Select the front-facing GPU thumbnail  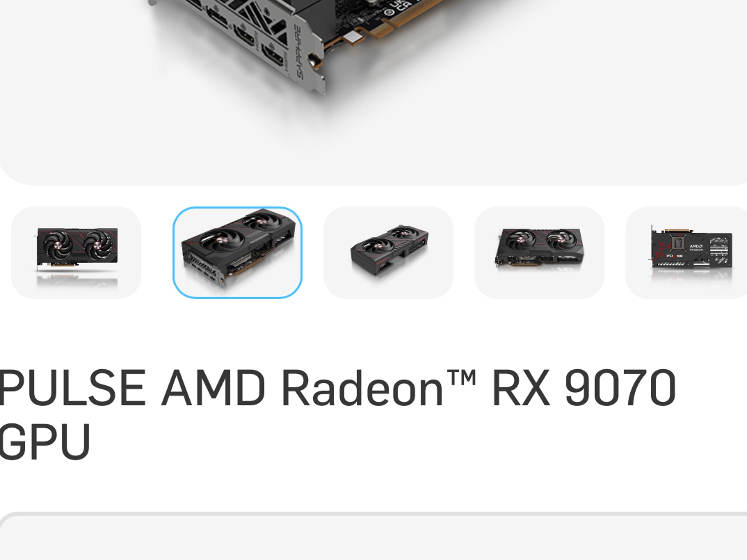[x=76, y=253]
